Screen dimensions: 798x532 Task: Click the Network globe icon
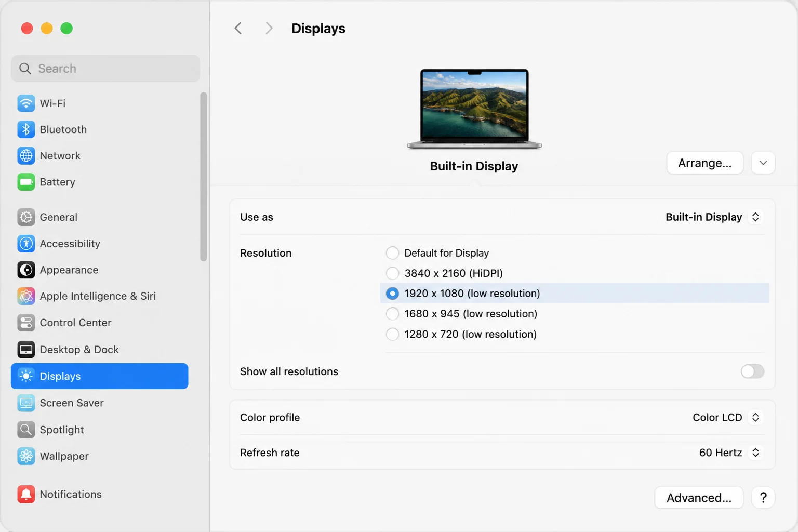(x=26, y=156)
